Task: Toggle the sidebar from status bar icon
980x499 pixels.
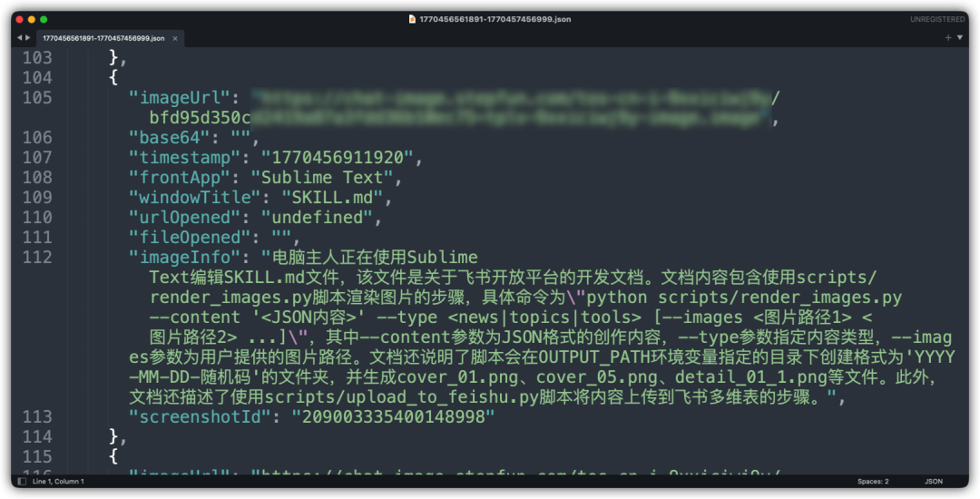Action: (20, 481)
